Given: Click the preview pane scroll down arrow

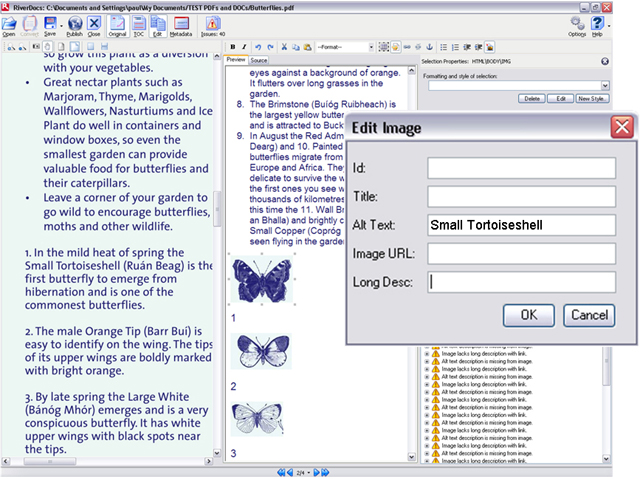Looking at the screenshot, I should pyautogui.click(x=411, y=457).
